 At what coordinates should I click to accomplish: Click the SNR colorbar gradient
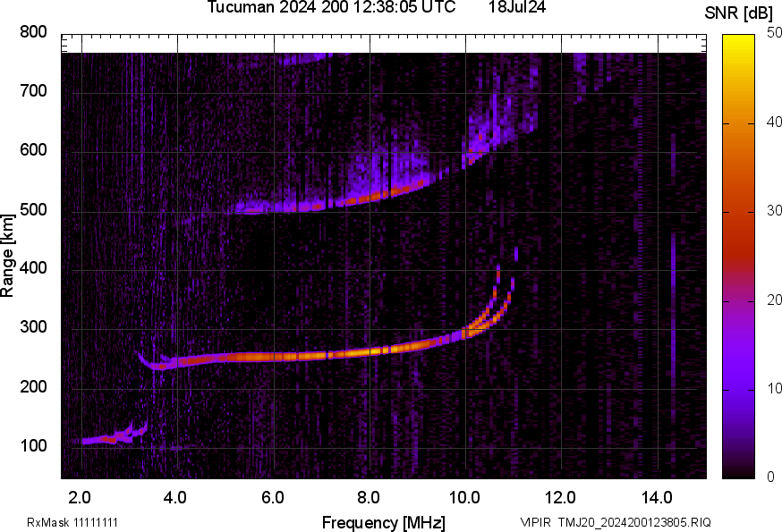(x=738, y=257)
